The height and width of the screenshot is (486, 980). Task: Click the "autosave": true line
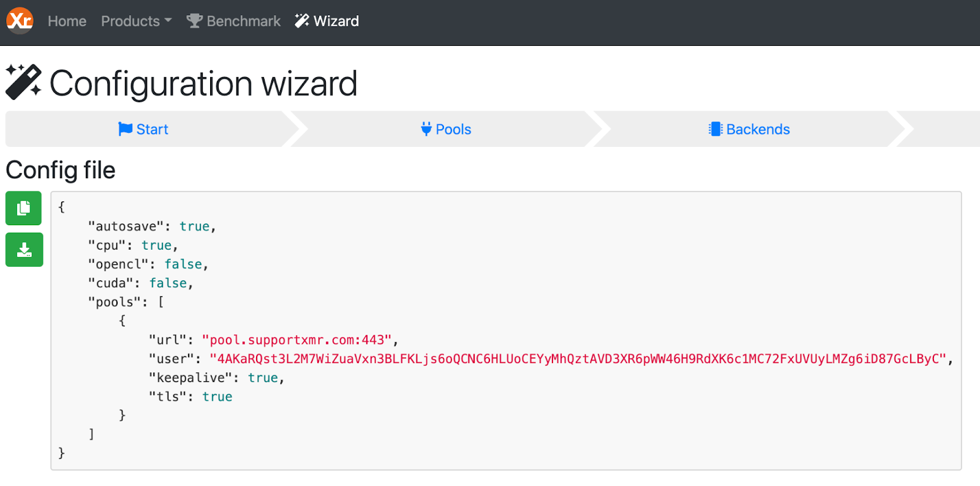[x=152, y=226]
